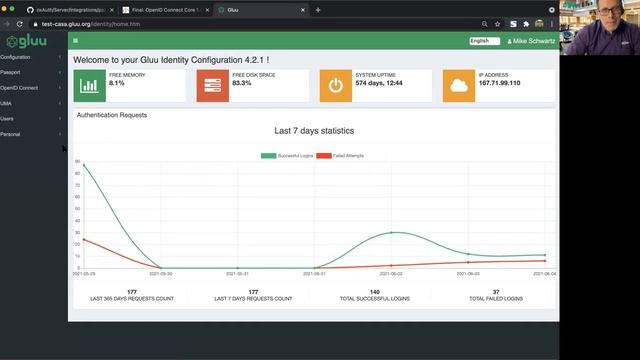Toggle the hamburger menu in green header
This screenshot has height=360, width=640.
click(76, 41)
